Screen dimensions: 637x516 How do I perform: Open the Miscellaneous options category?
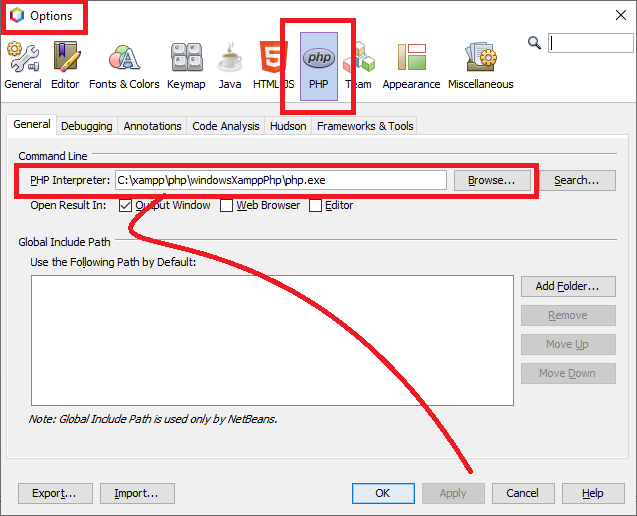pyautogui.click(x=481, y=66)
